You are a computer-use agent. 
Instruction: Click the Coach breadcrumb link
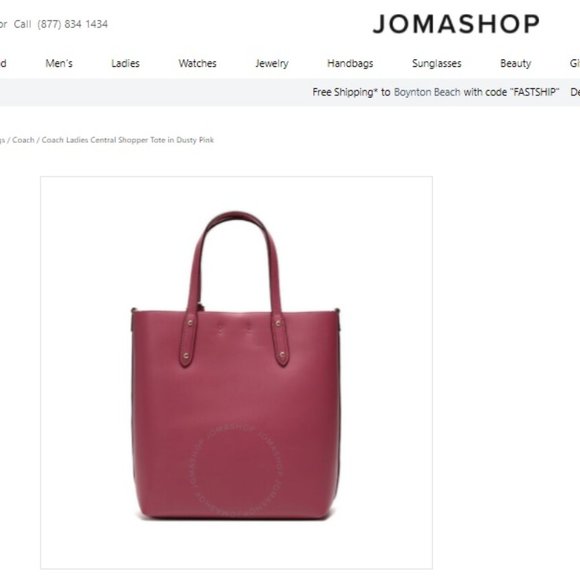coord(23,140)
